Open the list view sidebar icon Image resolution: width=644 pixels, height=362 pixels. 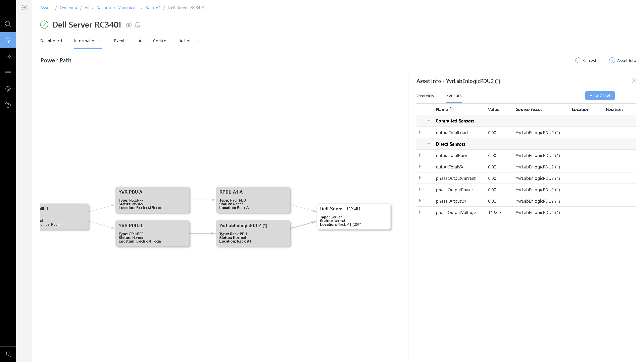pyautogui.click(x=8, y=72)
